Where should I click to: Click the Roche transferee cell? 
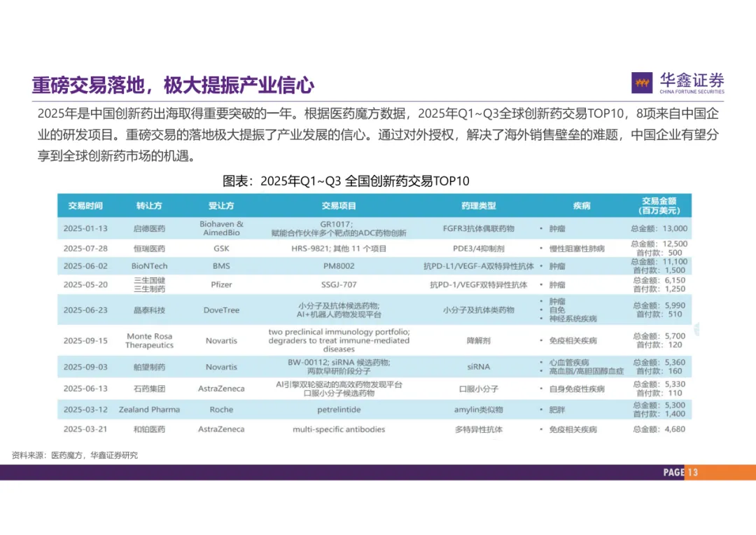tap(221, 410)
